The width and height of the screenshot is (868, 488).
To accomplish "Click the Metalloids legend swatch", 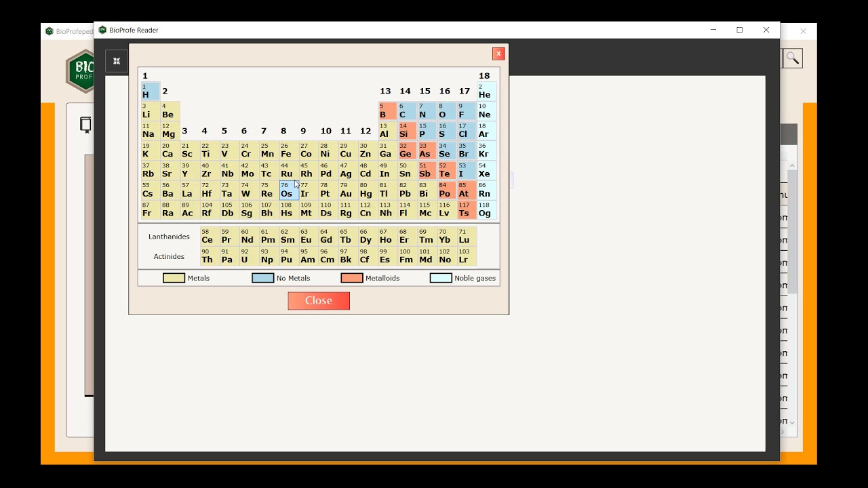I will click(352, 278).
